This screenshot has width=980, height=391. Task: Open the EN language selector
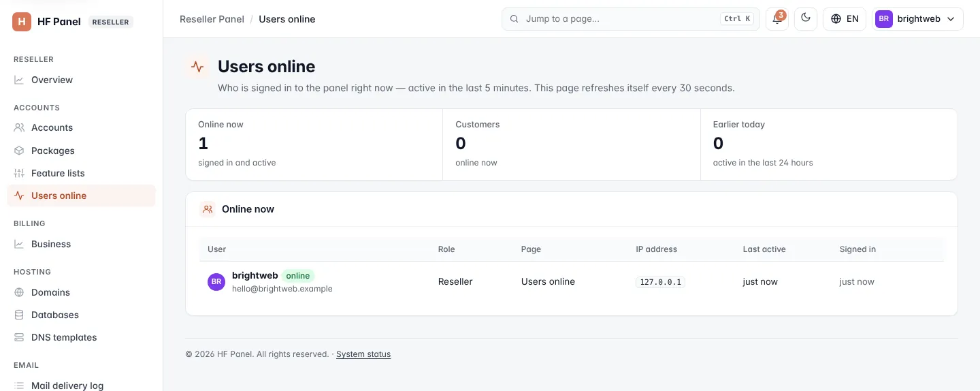(x=845, y=19)
